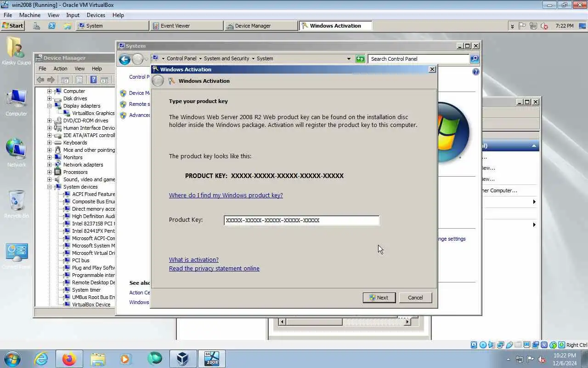The image size is (588, 368).
Task: Click the refresh icon beside the address bar
Action: (x=360, y=58)
